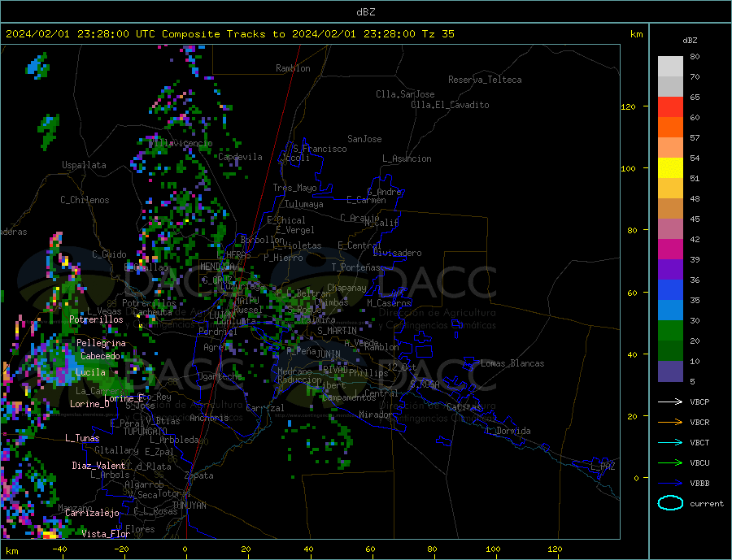Pick the brown 45–48 dBZ swatch
The width and height of the screenshot is (732, 560).
(670, 209)
